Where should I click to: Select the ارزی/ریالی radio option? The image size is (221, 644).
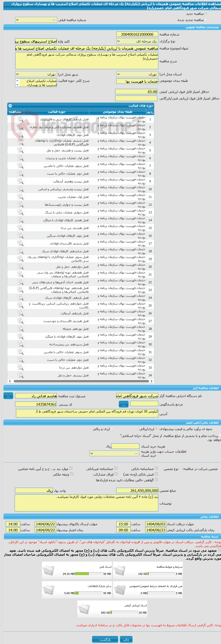[x=157, y=429]
